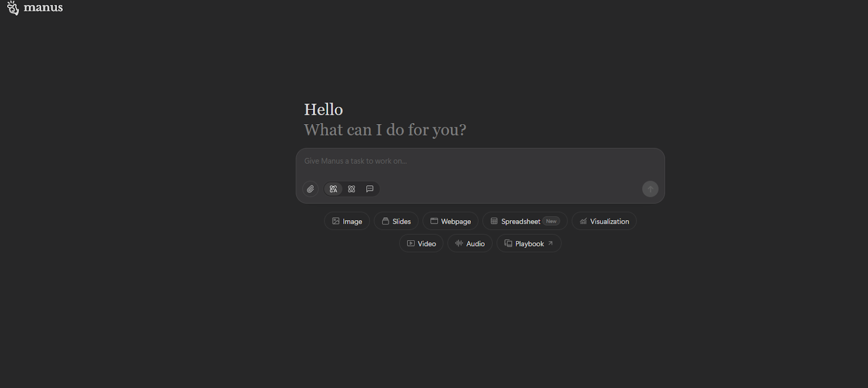Click the send arrow button

pos(650,189)
